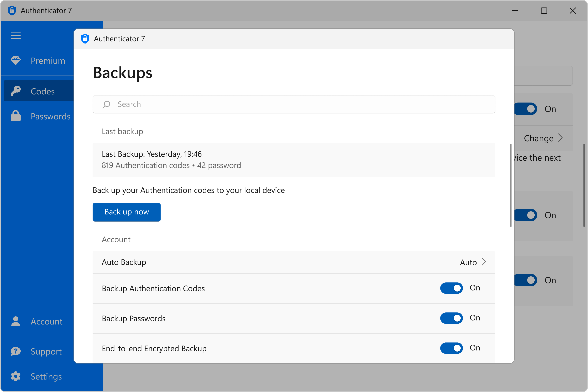The image size is (588, 392).
Task: Click the Auto value in Auto Backup row
Action: 468,262
